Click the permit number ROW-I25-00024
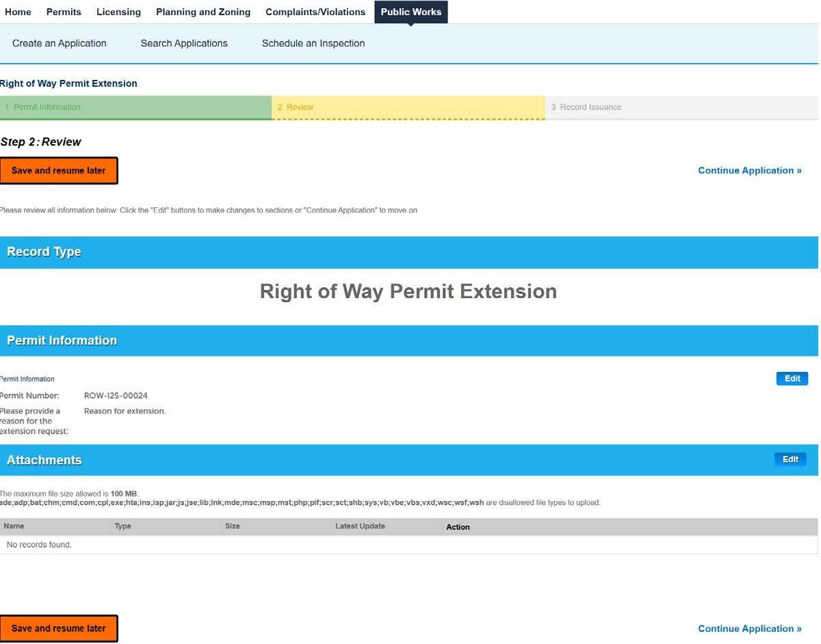This screenshot has width=821, height=644. pyautogui.click(x=116, y=395)
